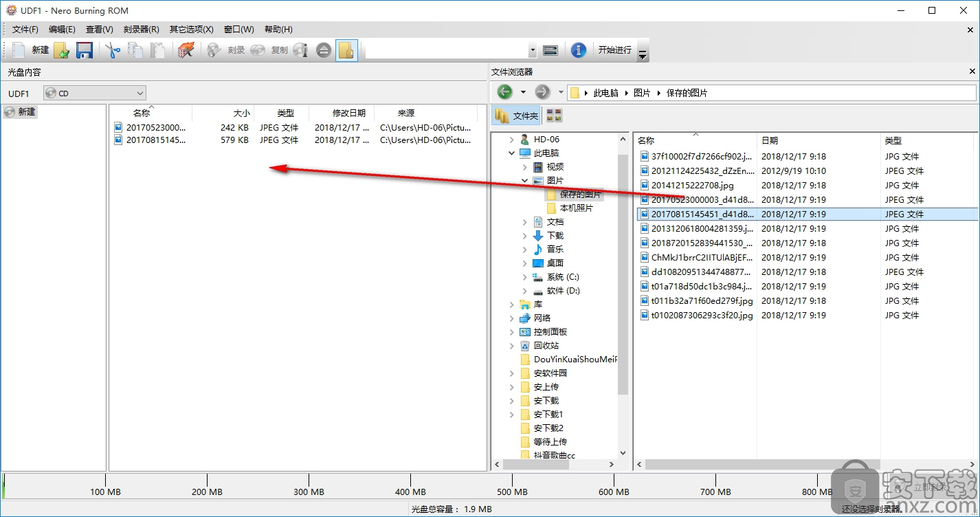This screenshot has width=980, height=517.
Task: Select file 20141215222708.jpg in browser
Action: pyautogui.click(x=693, y=185)
